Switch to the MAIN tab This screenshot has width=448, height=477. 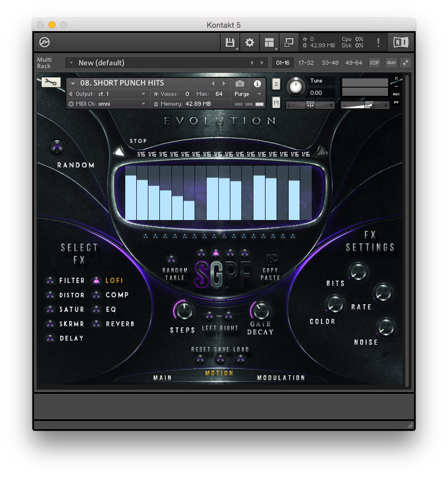tap(162, 378)
